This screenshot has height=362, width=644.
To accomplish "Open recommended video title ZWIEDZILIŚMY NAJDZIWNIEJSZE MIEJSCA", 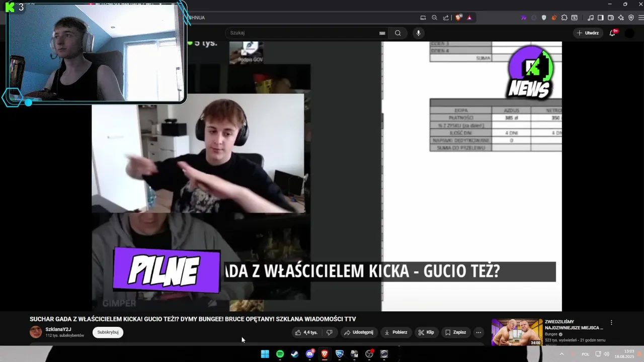I will point(574,325).
